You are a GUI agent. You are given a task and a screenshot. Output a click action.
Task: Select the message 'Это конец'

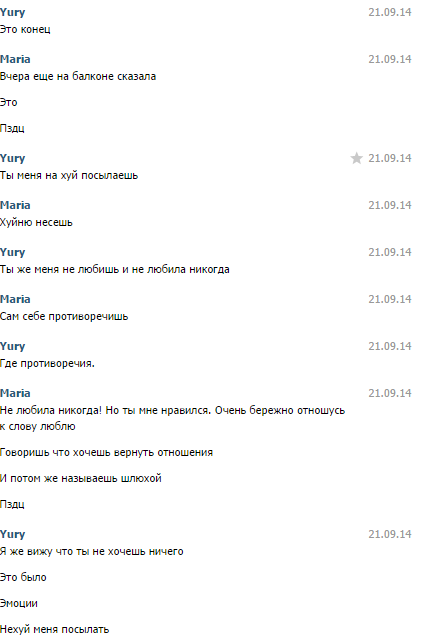(25, 29)
